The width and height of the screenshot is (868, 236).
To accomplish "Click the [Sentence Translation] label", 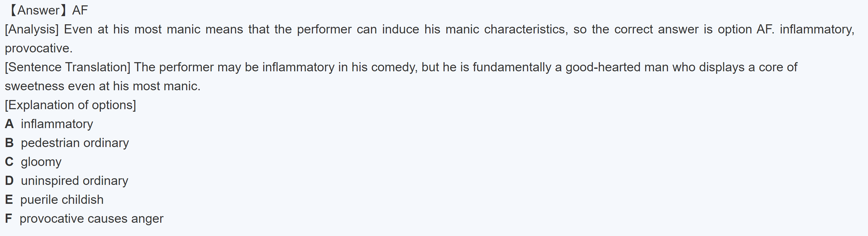I will [67, 67].
